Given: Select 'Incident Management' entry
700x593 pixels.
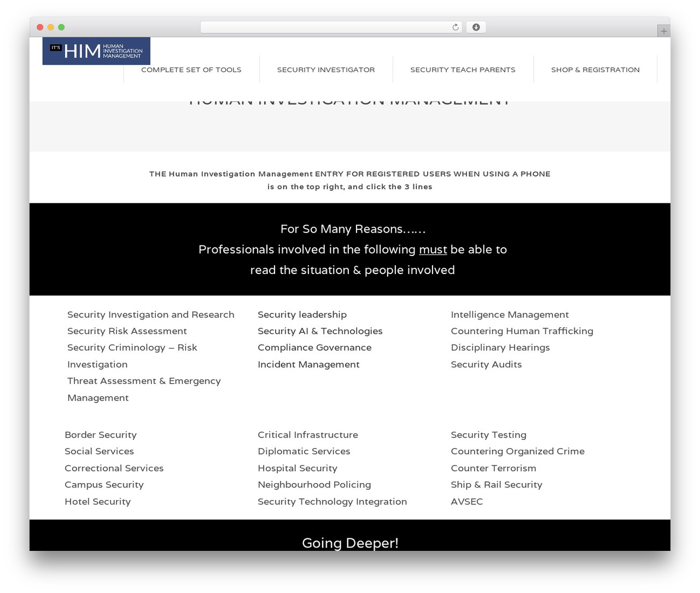Looking at the screenshot, I should point(308,364).
